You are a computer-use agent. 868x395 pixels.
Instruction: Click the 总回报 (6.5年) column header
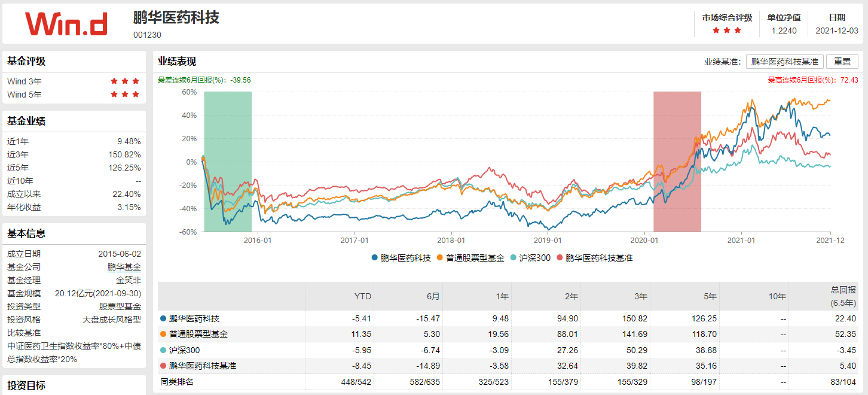pyautogui.click(x=843, y=296)
